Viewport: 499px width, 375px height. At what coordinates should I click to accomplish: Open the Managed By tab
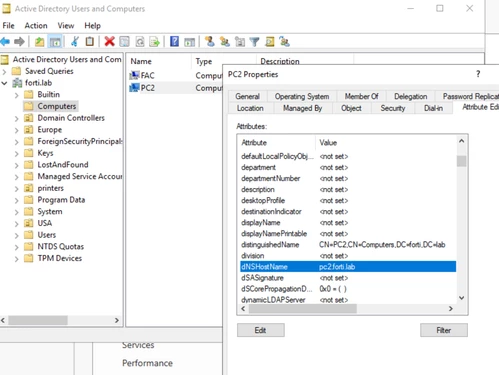pos(302,108)
